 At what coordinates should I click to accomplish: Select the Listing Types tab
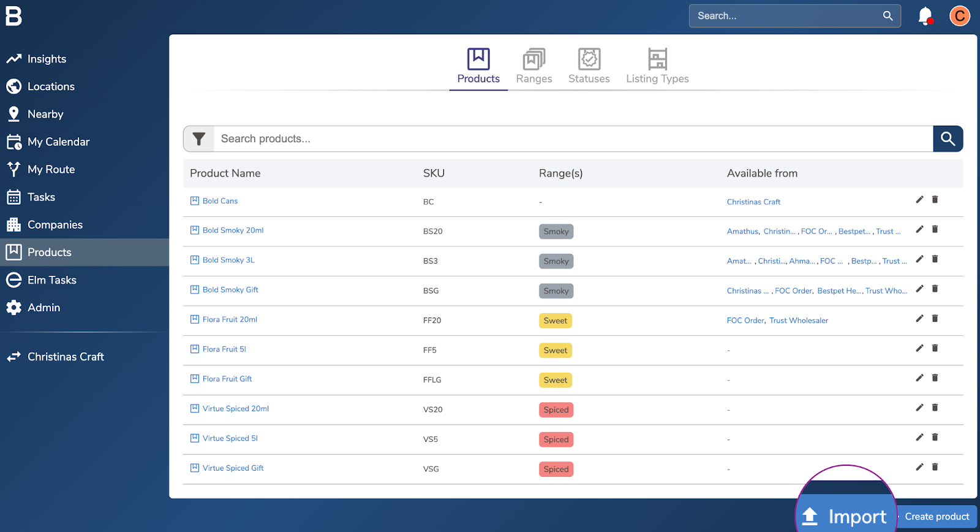pyautogui.click(x=657, y=66)
